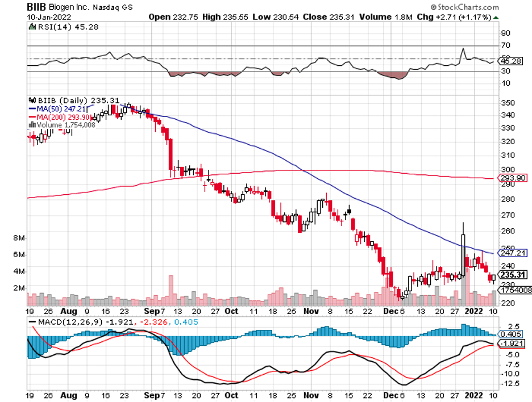
Task: Click the 2022 label on price chart axis
Action: (x=473, y=311)
